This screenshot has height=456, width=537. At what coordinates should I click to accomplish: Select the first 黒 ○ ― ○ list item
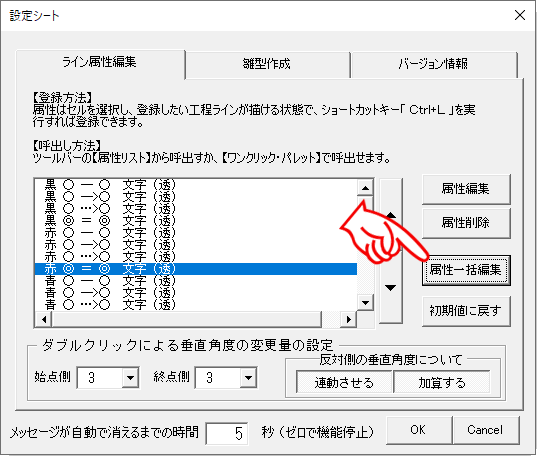coord(196,185)
